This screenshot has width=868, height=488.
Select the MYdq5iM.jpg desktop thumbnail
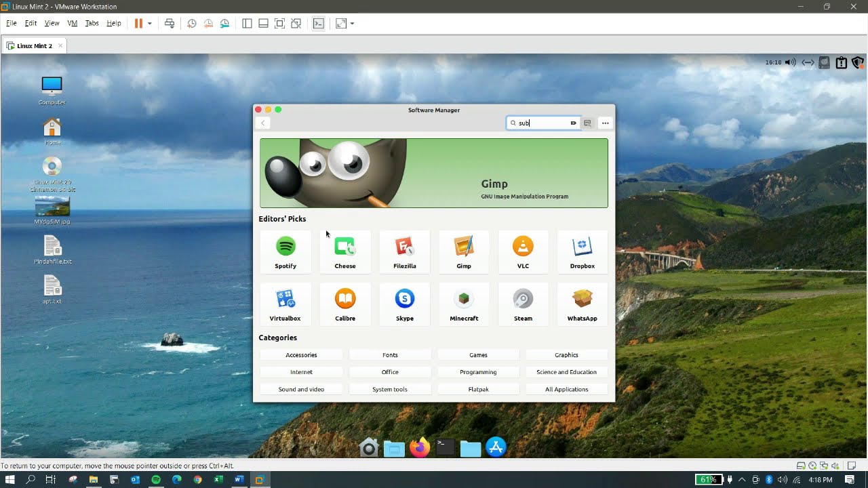52,211
